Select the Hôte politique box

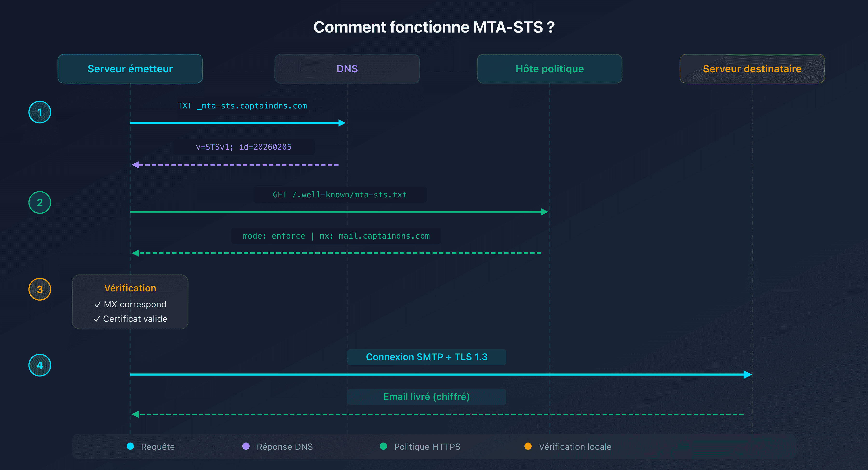point(549,69)
